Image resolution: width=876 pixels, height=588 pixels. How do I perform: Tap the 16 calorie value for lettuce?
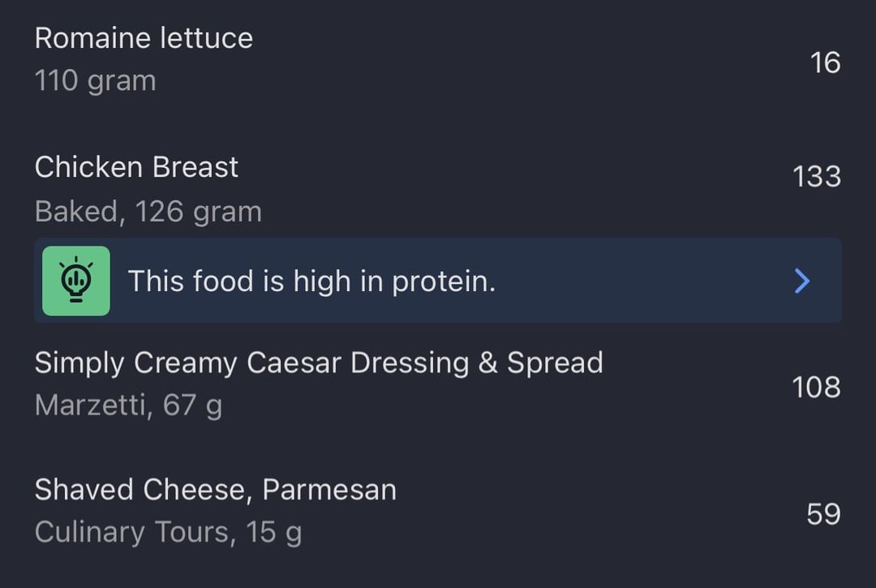click(x=825, y=62)
